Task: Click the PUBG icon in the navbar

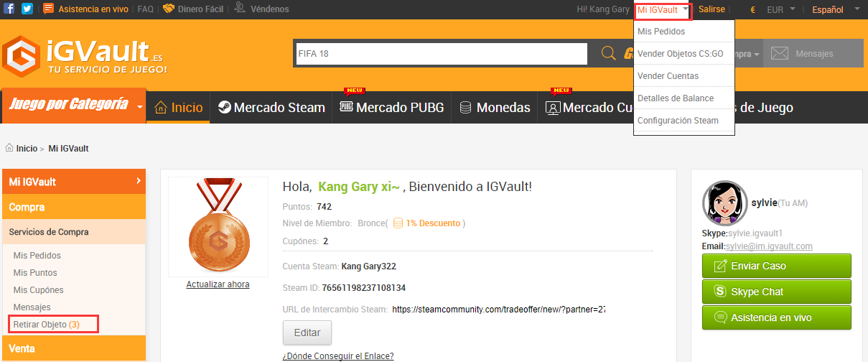Action: (346, 108)
